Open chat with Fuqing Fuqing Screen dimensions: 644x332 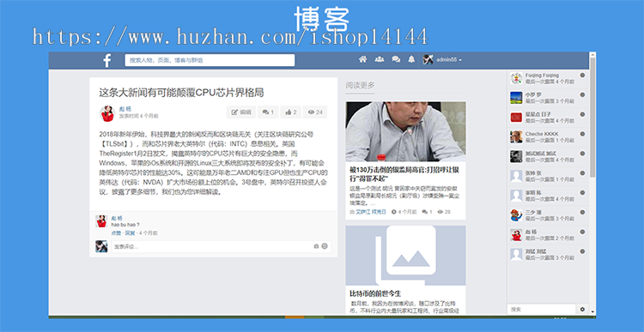click(548, 78)
